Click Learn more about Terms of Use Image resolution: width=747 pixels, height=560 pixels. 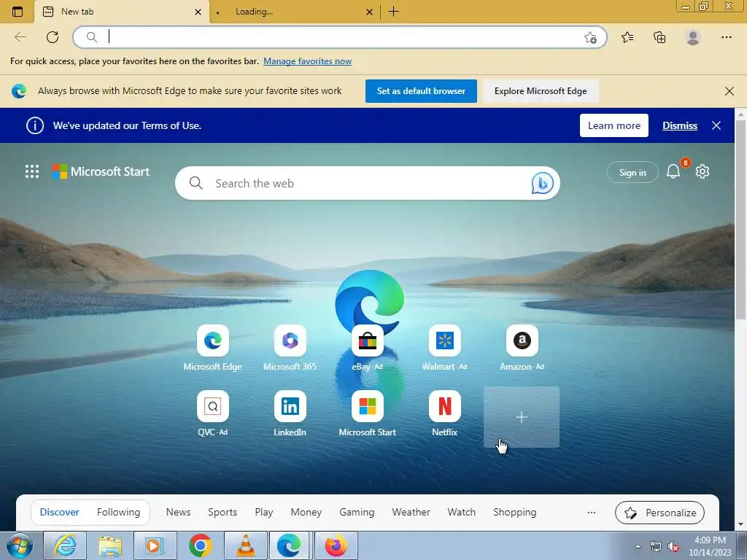[614, 125]
